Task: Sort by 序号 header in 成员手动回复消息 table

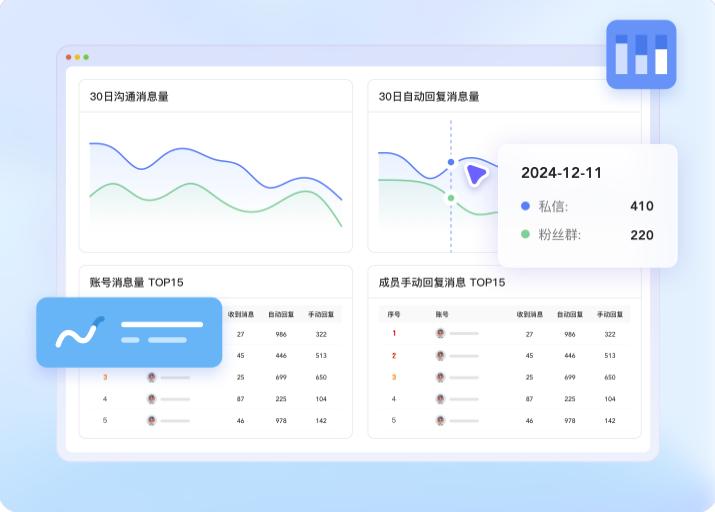Action: (394, 314)
